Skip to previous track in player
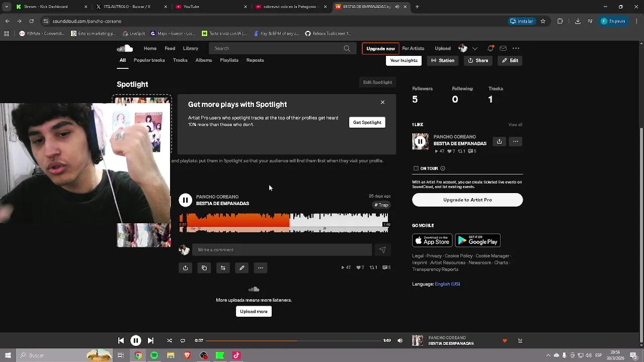This screenshot has height=362, width=644. 121,340
